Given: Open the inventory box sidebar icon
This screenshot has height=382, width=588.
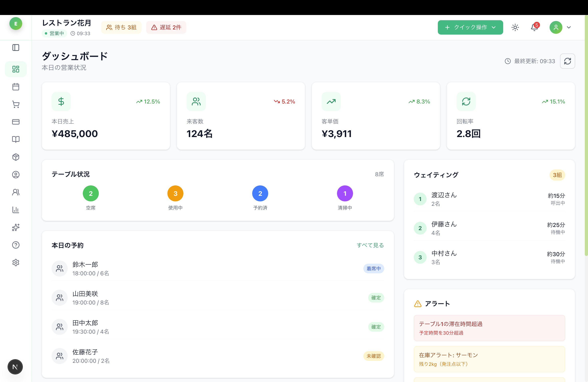Looking at the screenshot, I should pos(16,157).
